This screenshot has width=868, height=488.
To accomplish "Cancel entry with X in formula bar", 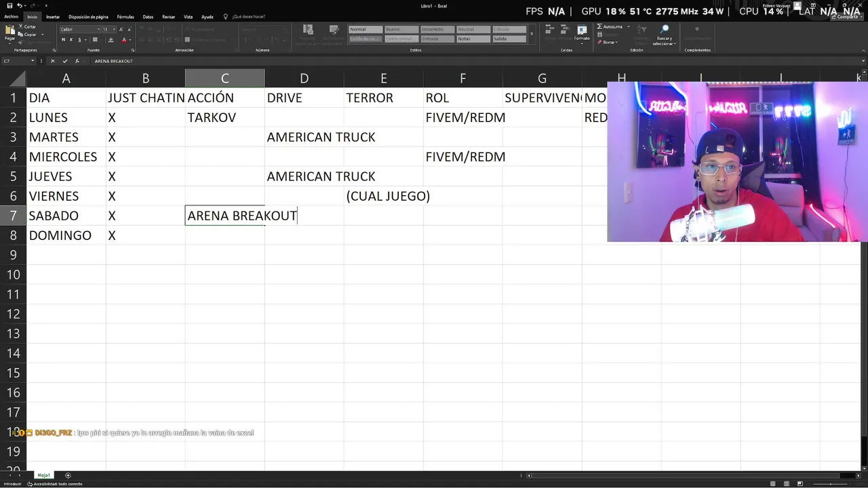I will coord(53,61).
